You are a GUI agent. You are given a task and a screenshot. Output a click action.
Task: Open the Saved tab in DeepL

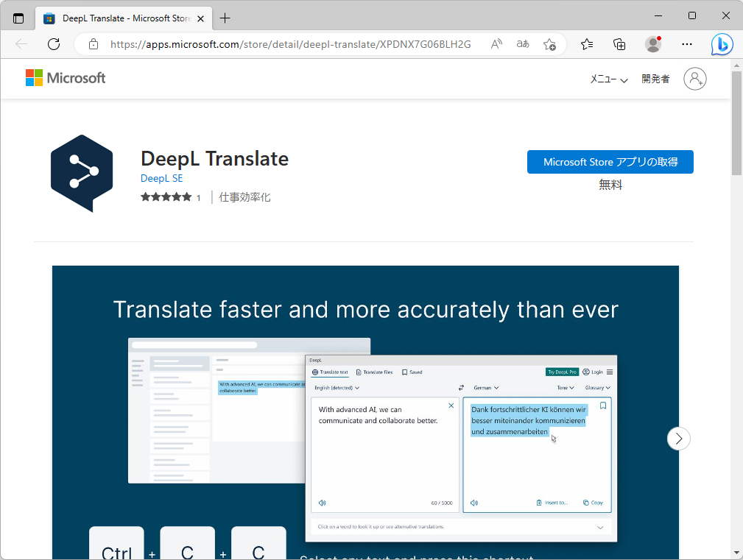tap(411, 372)
